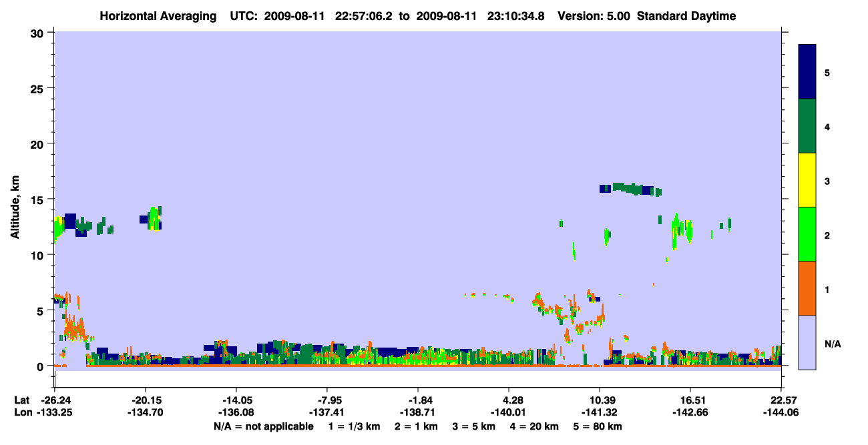Click the latitude value -14.05
Image resolution: width=868 pixels, height=445 pixels.
[x=237, y=400]
